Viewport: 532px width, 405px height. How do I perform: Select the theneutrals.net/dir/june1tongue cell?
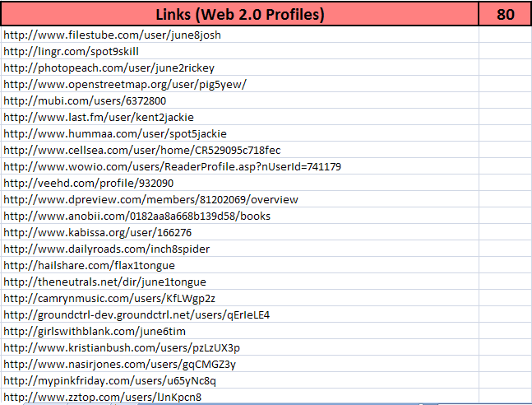(x=239, y=282)
